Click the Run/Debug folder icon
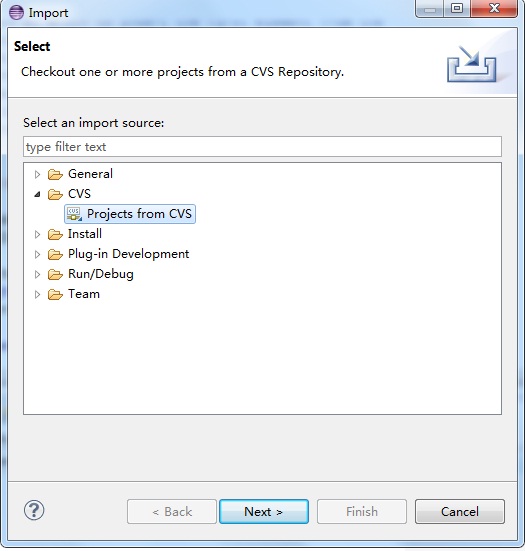Image resolution: width=525 pixels, height=551 pixels. (x=55, y=274)
